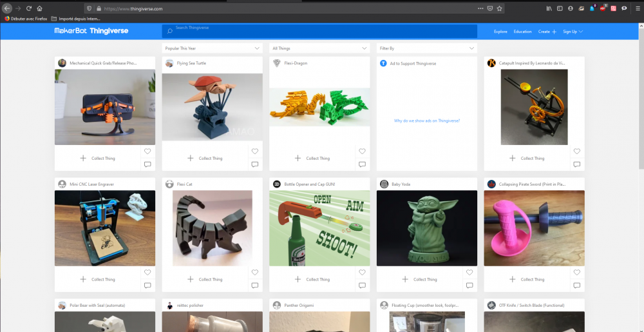Click the Bottle Opener author avatar
This screenshot has width=644, height=332.
[x=277, y=184]
